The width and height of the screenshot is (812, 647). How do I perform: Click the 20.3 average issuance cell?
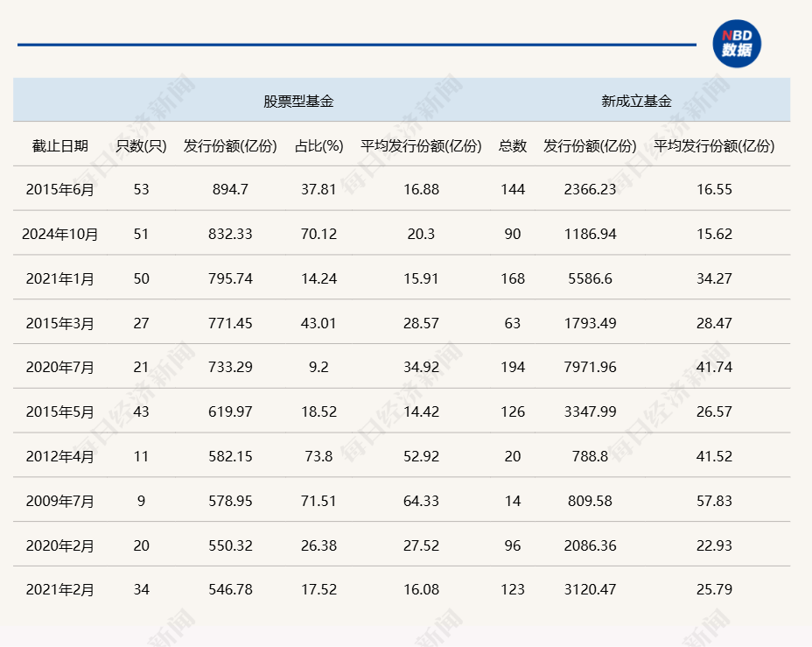click(421, 234)
